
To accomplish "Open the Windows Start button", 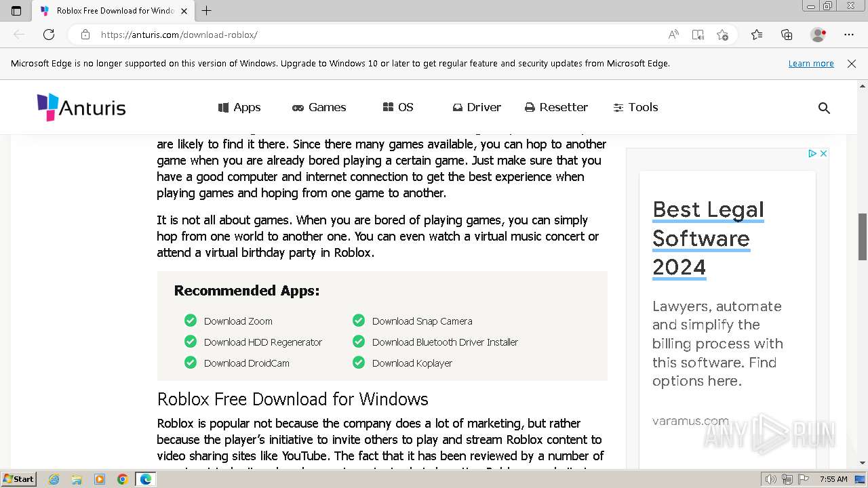I will [x=19, y=479].
